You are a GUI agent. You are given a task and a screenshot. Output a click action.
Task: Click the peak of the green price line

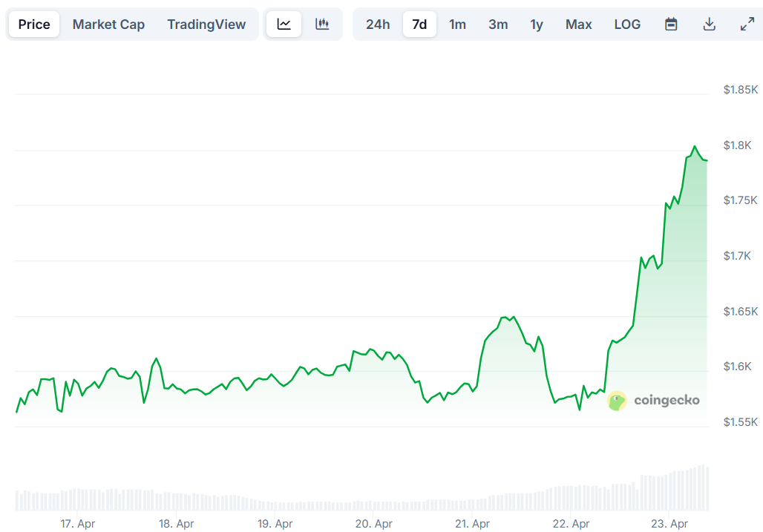point(694,145)
